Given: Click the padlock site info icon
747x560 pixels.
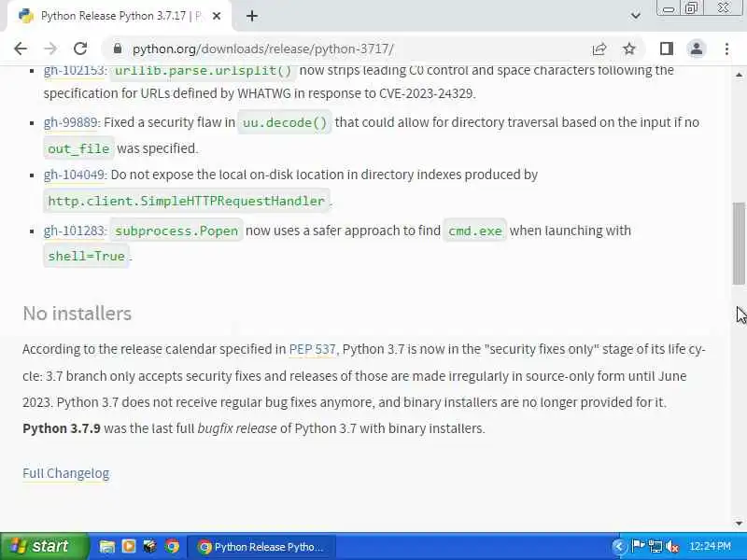Looking at the screenshot, I should coord(118,49).
